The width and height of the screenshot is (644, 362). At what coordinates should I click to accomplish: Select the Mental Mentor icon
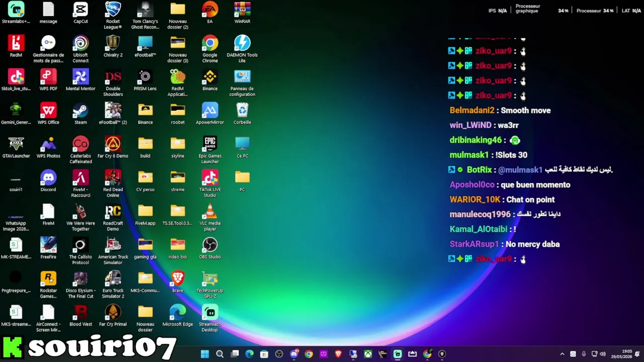click(80, 80)
